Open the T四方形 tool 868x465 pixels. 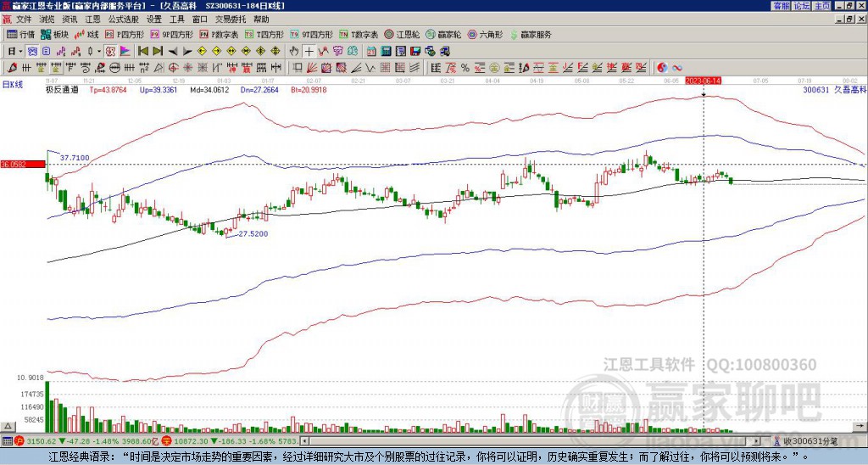pos(264,34)
